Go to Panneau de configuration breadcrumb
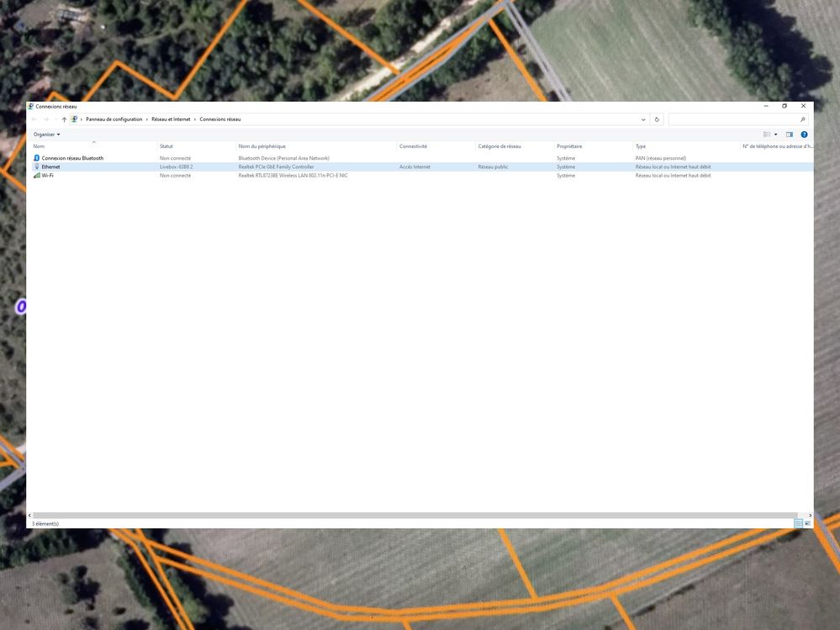 point(114,119)
